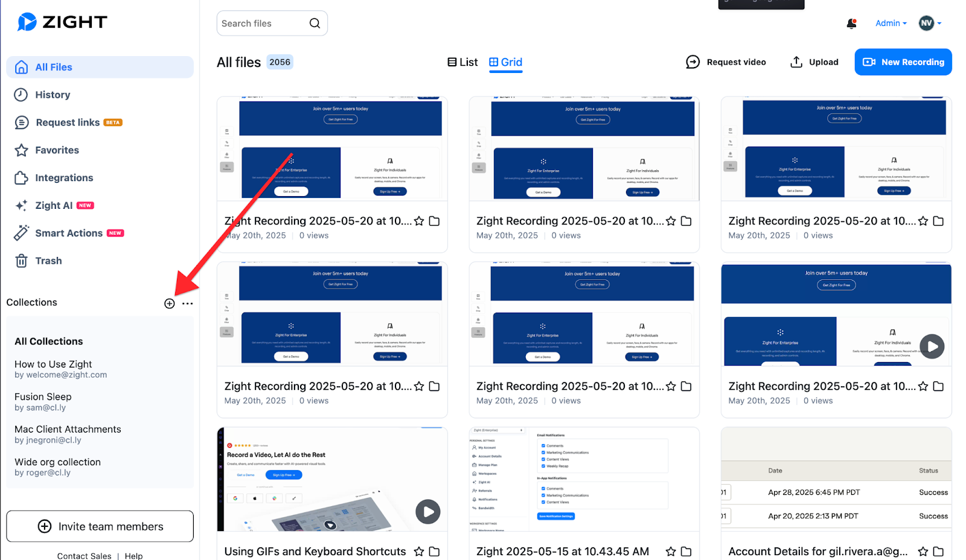Open second row left recording title
The image size is (966, 560).
[318, 386]
